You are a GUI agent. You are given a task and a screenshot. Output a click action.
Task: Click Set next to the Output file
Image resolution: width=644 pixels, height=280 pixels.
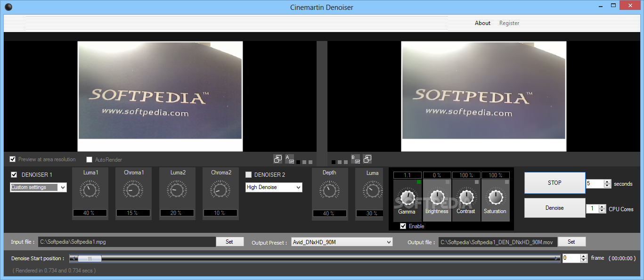[571, 242]
